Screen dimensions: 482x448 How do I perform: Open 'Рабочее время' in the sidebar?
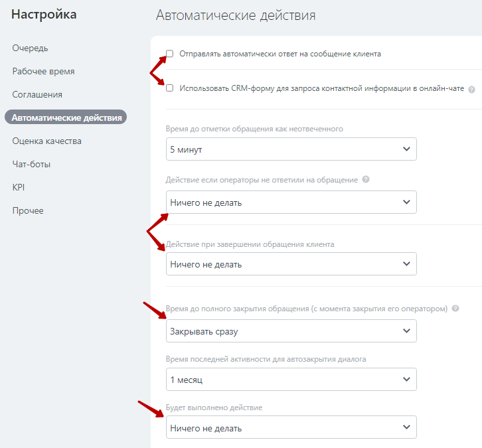(43, 71)
